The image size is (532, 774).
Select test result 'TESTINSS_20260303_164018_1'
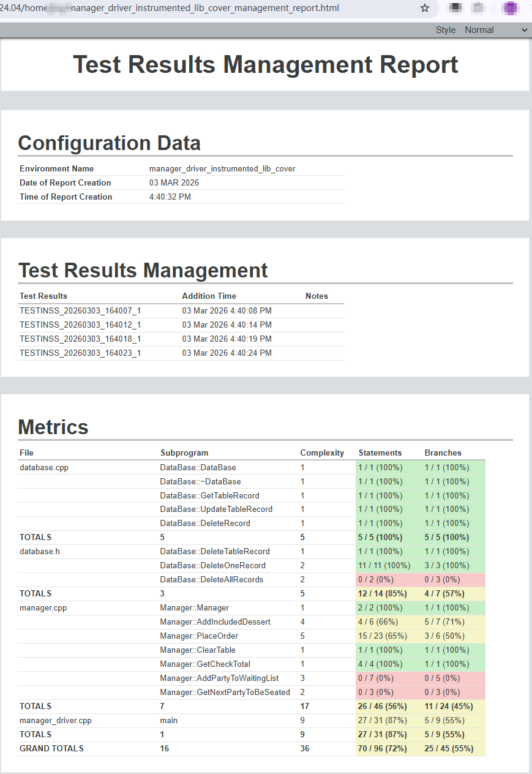[x=80, y=339]
